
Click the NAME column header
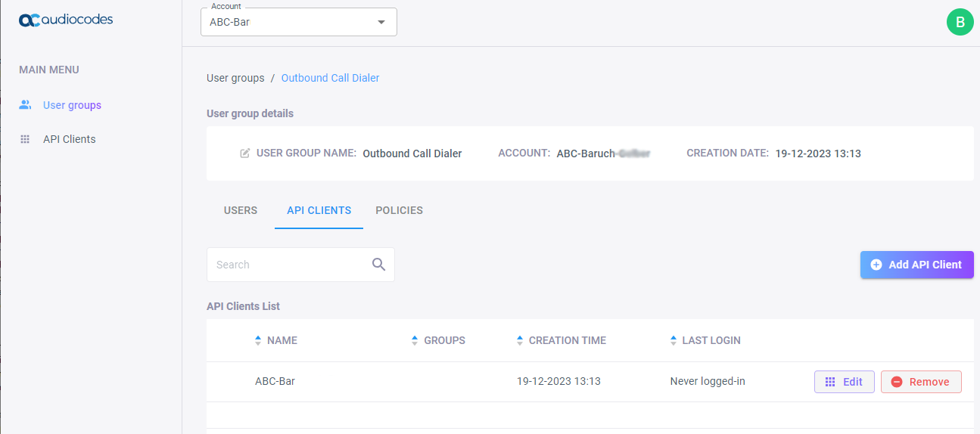(282, 340)
